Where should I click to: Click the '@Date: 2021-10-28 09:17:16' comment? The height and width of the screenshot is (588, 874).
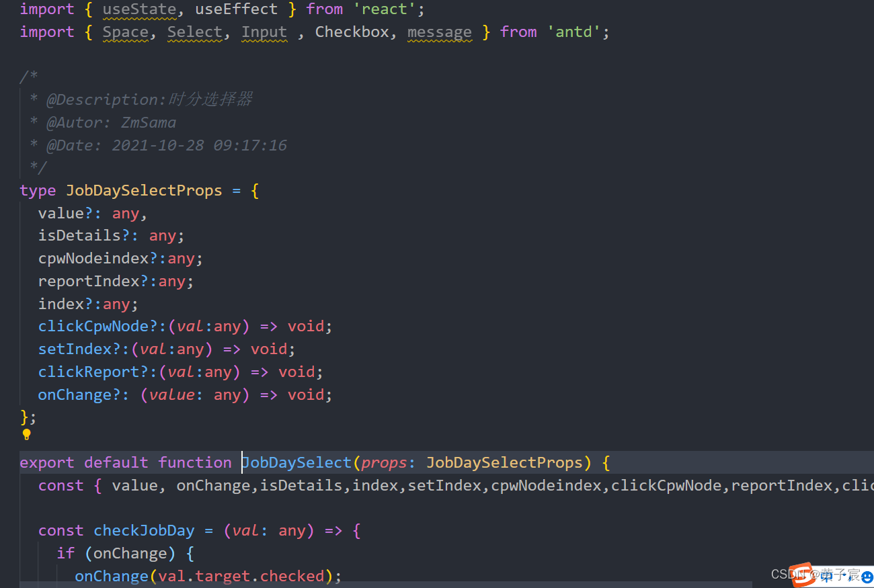pos(158,146)
